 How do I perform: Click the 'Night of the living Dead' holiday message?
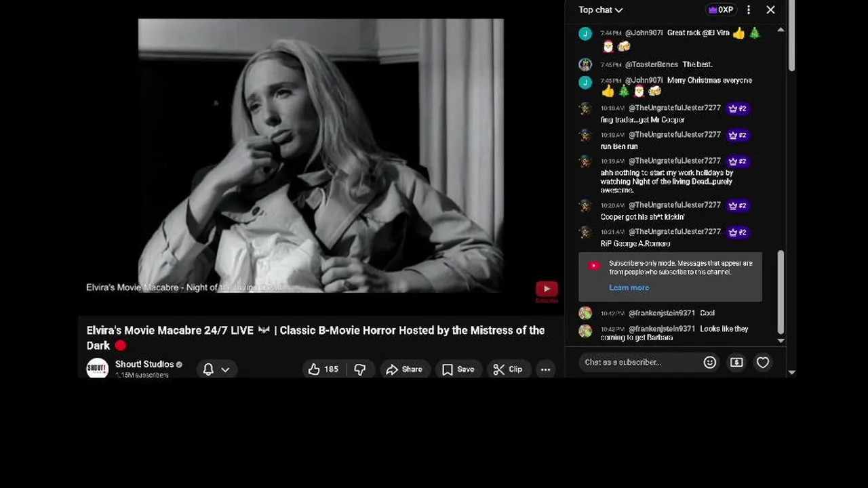tap(667, 182)
